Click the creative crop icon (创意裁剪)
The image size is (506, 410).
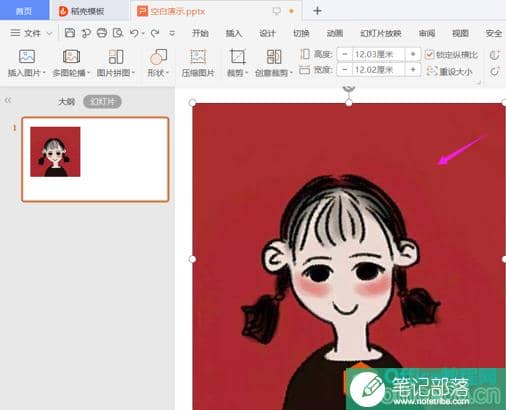pyautogui.click(x=274, y=56)
